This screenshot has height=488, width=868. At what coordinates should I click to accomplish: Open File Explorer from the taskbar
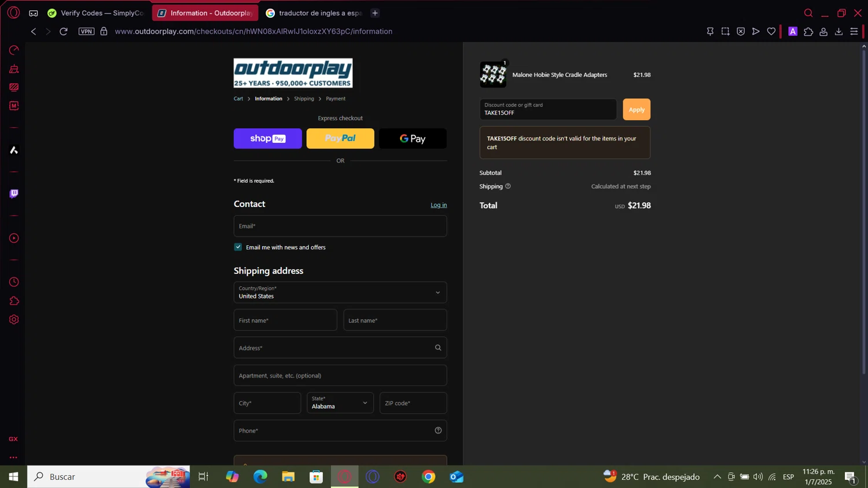click(288, 477)
